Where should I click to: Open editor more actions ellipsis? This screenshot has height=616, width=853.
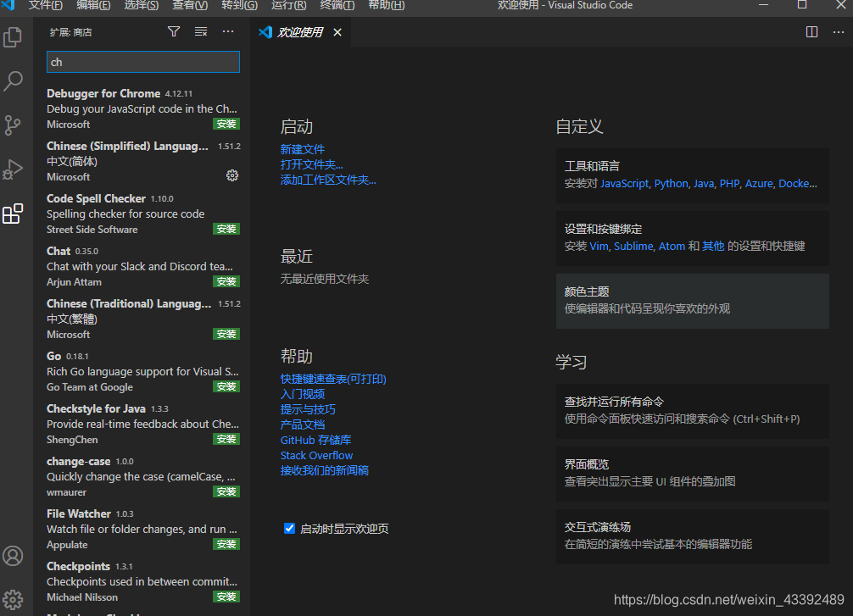(839, 32)
